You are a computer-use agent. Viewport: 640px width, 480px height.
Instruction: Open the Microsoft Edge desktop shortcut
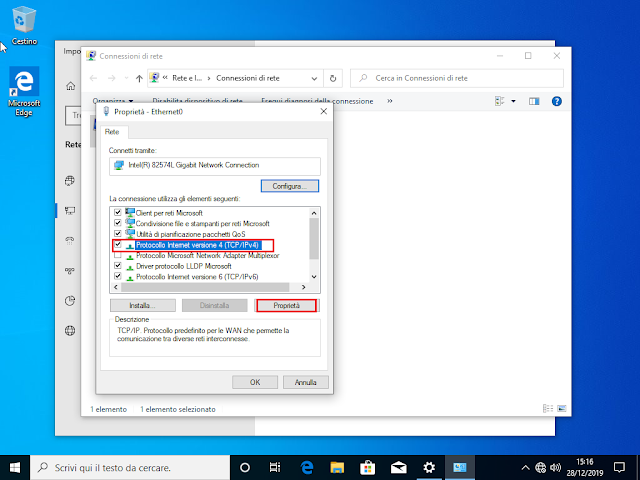pos(24,91)
